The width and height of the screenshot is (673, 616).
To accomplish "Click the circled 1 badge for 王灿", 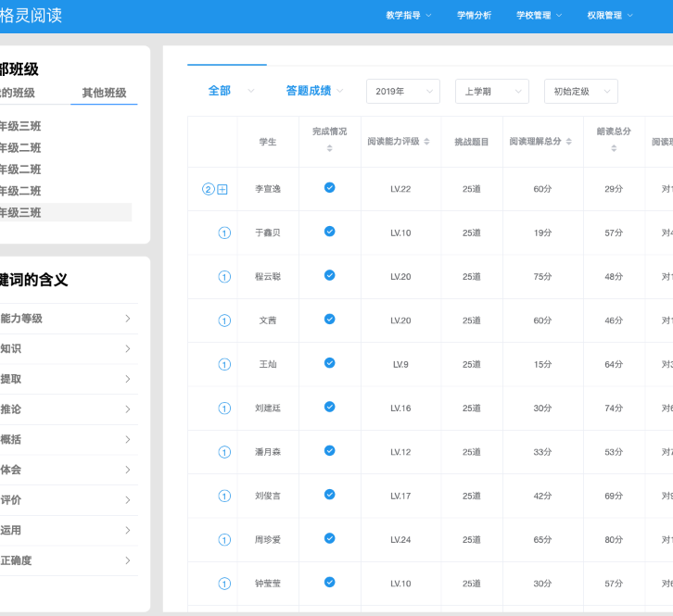I will pos(224,364).
